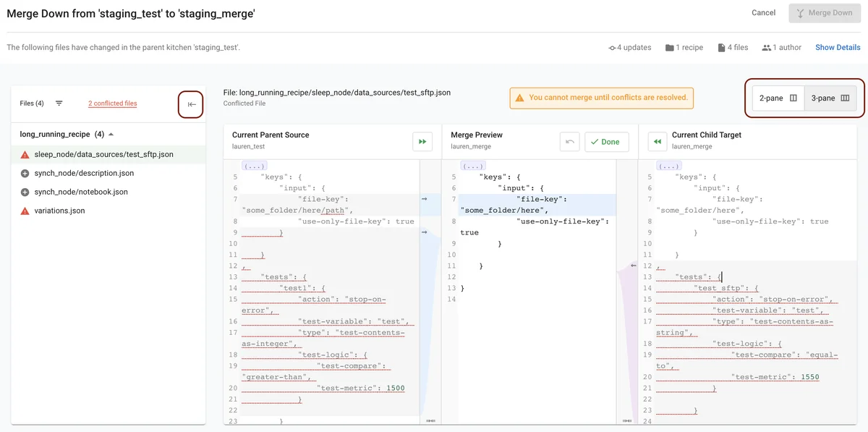Image resolution: width=868 pixels, height=432 pixels.
Task: Expand the folded (...) lines in parent source
Action: point(254,166)
